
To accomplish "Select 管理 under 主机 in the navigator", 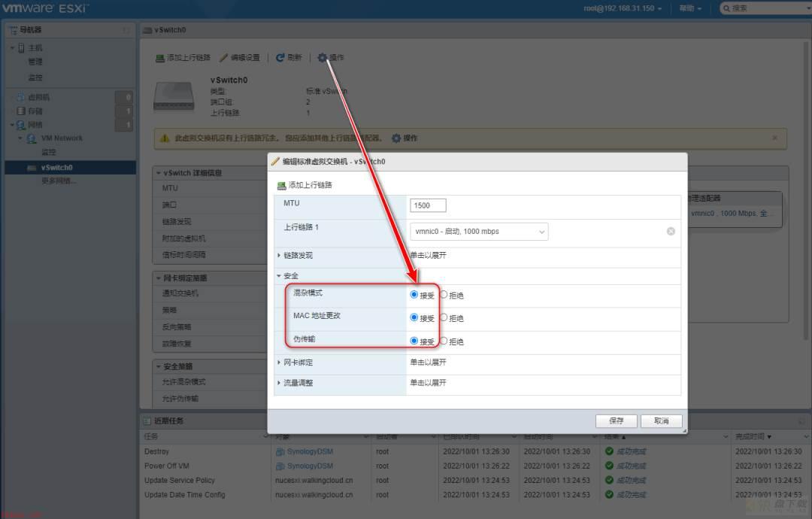I will (35, 62).
